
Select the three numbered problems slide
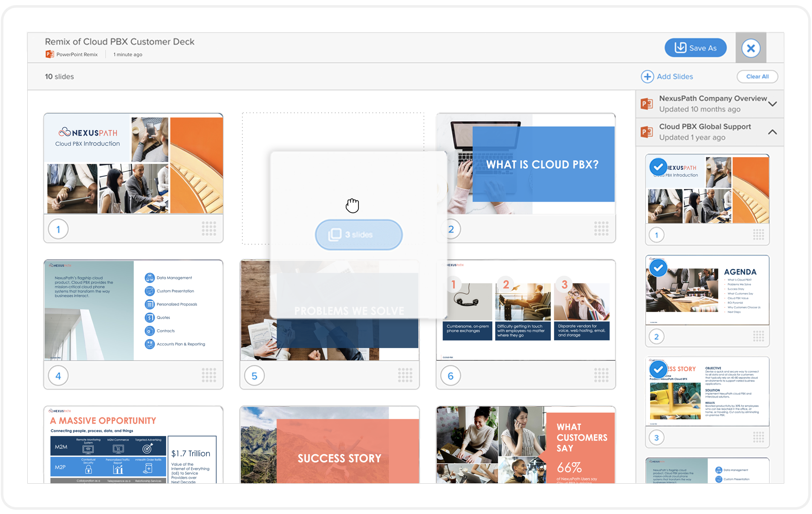(526, 311)
